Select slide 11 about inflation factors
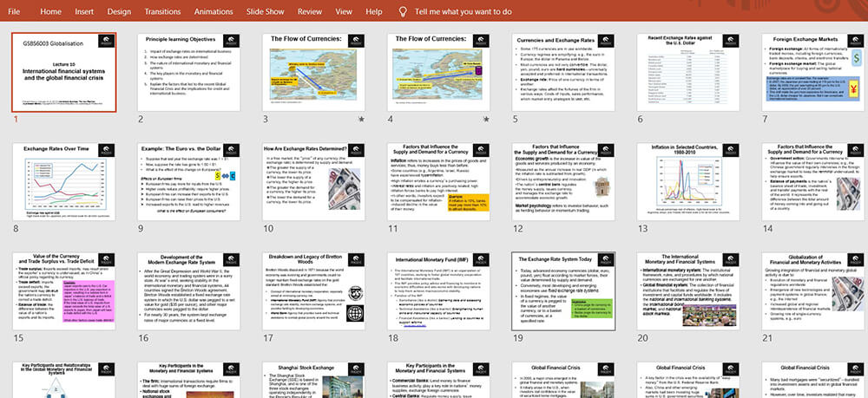 (438, 181)
